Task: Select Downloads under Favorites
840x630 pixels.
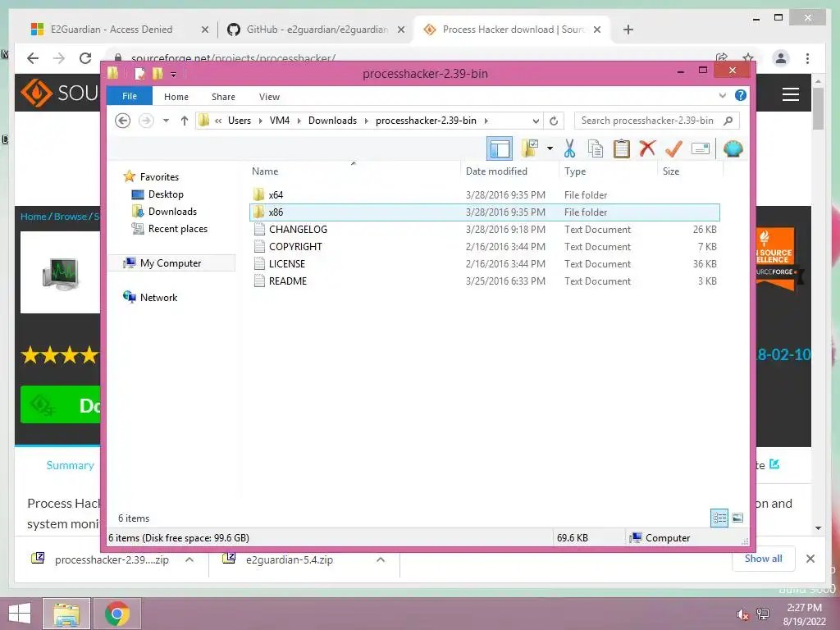Action: click(x=172, y=212)
